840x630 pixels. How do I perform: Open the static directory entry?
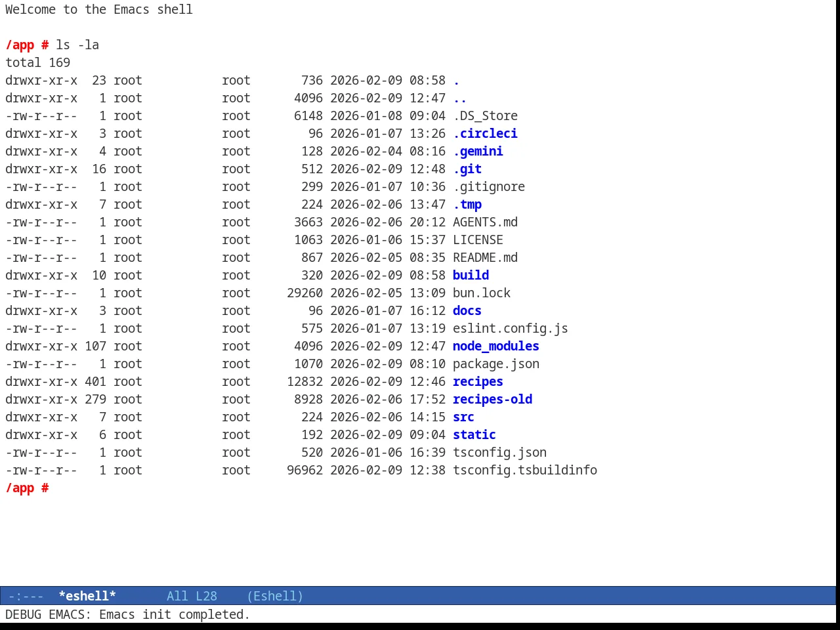(x=474, y=434)
